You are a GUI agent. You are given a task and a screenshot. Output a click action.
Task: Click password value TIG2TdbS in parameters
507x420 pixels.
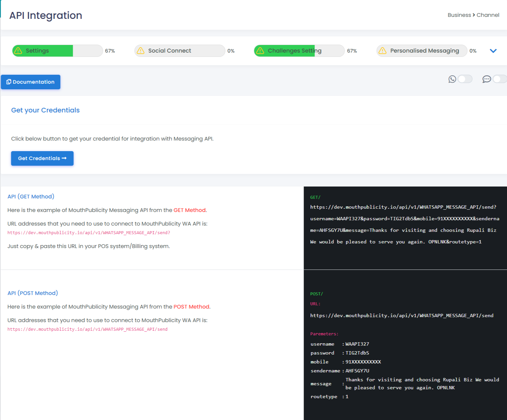[x=357, y=353]
